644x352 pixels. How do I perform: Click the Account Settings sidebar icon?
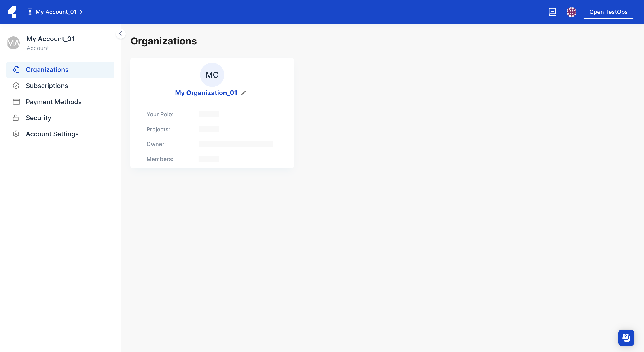tap(16, 134)
